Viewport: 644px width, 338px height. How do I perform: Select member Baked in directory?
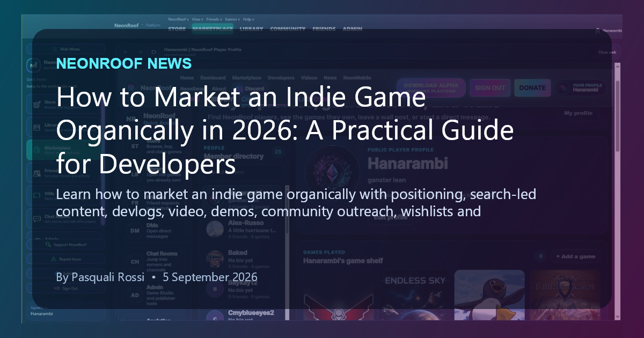click(x=243, y=259)
